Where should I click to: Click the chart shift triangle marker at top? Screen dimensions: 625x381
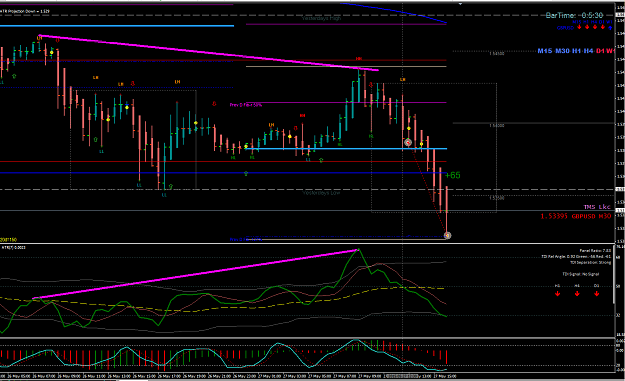click(x=460, y=4)
